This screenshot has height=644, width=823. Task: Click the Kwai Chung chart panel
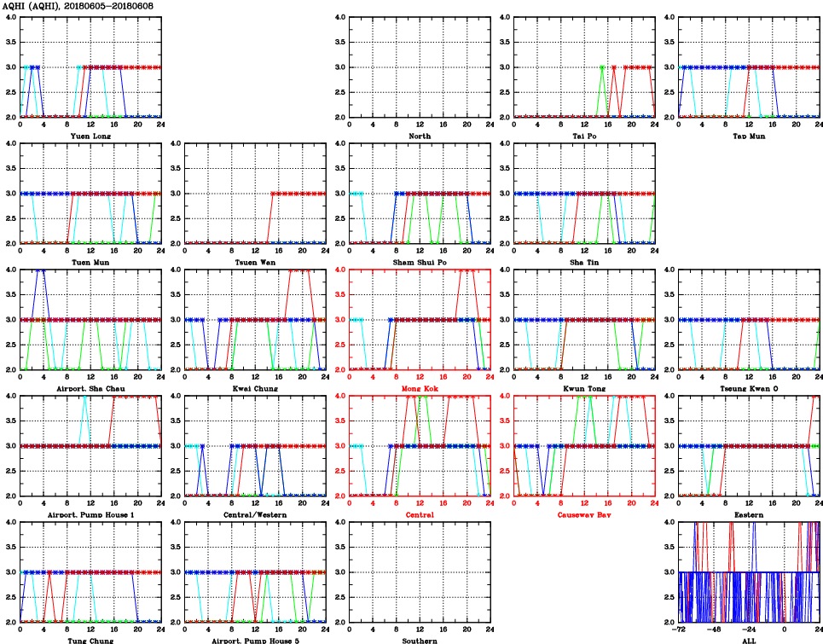pyautogui.click(x=255, y=319)
